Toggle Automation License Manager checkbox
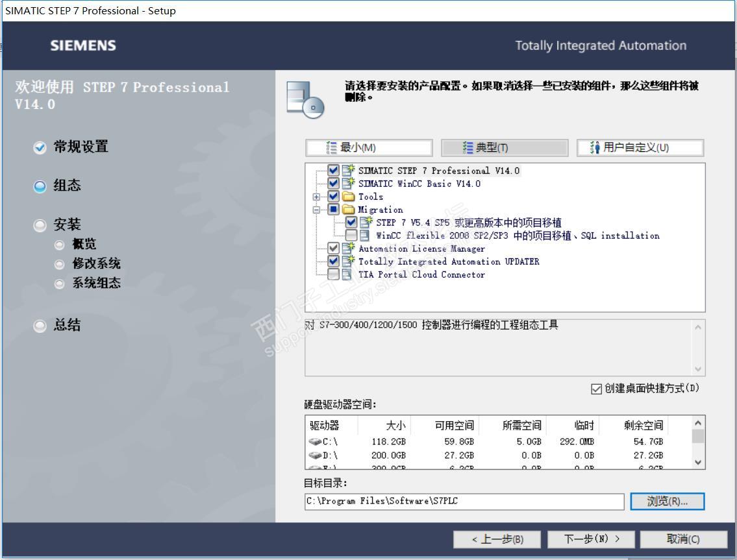The image size is (737, 560). [x=333, y=248]
